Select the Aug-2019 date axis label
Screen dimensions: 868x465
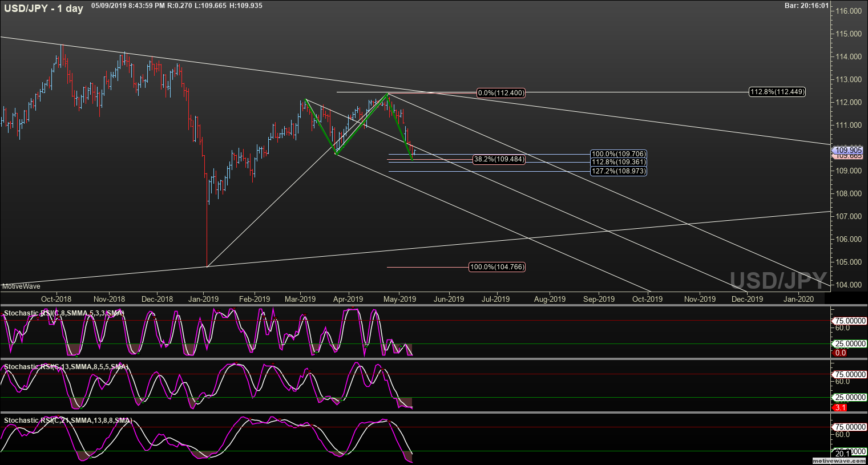coord(550,299)
